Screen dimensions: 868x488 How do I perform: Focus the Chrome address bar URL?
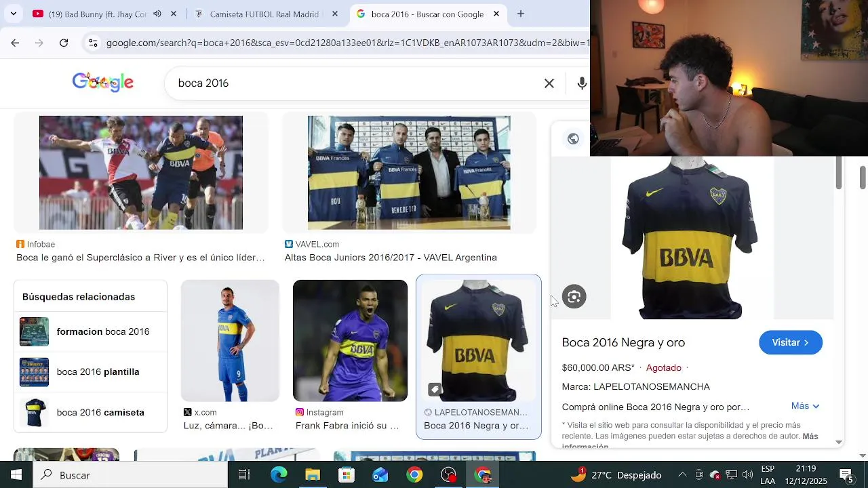pyautogui.click(x=347, y=43)
